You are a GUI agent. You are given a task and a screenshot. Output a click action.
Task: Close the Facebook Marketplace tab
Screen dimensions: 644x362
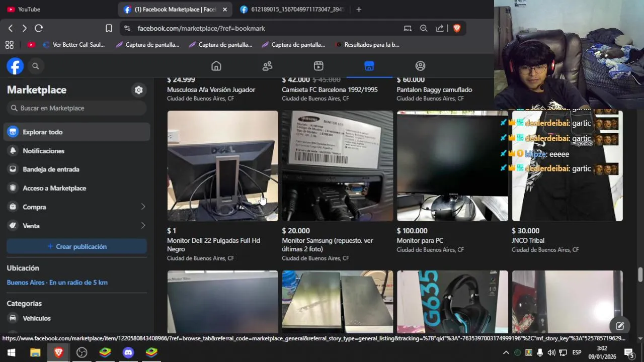click(225, 9)
